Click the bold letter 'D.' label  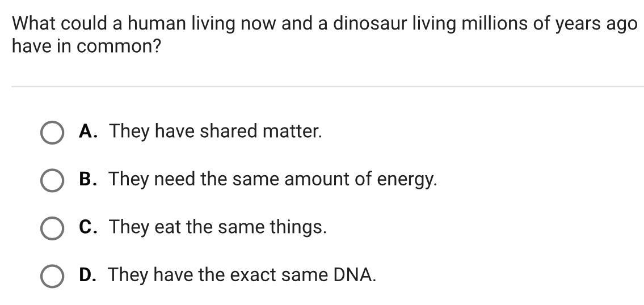click(89, 274)
